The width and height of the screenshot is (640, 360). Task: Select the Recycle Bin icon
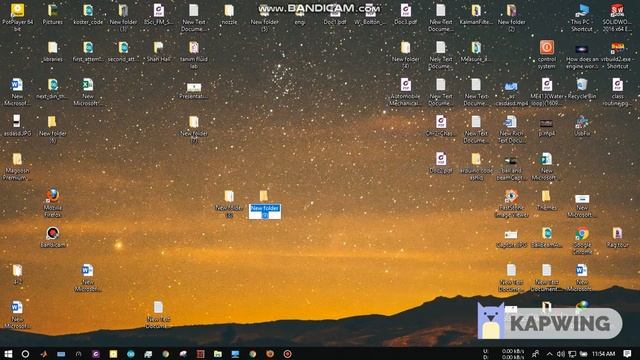tap(582, 89)
